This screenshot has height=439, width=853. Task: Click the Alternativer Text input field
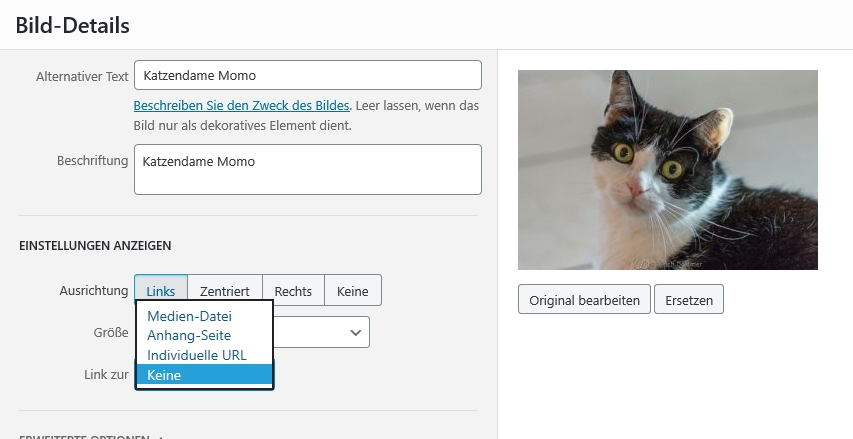click(307, 75)
